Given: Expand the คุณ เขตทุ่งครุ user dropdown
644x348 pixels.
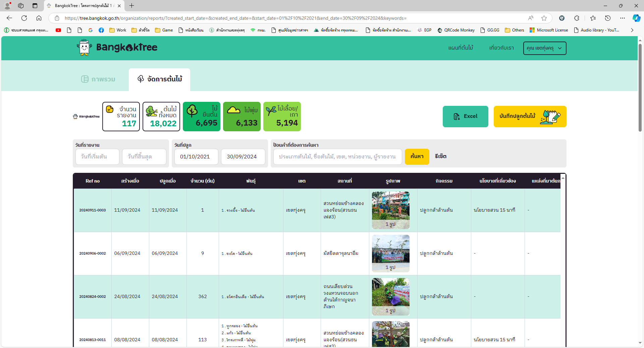Looking at the screenshot, I should (x=544, y=48).
